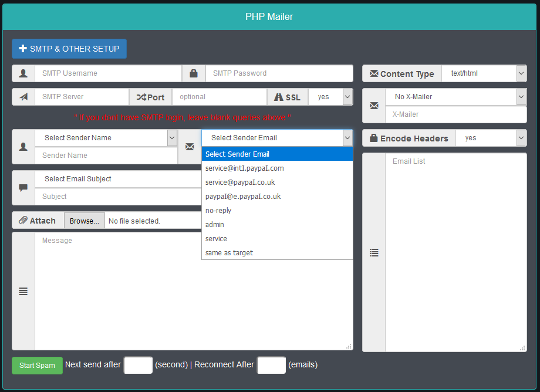Click the speech bubble icon beside Subject
The width and height of the screenshot is (540, 392).
23,188
